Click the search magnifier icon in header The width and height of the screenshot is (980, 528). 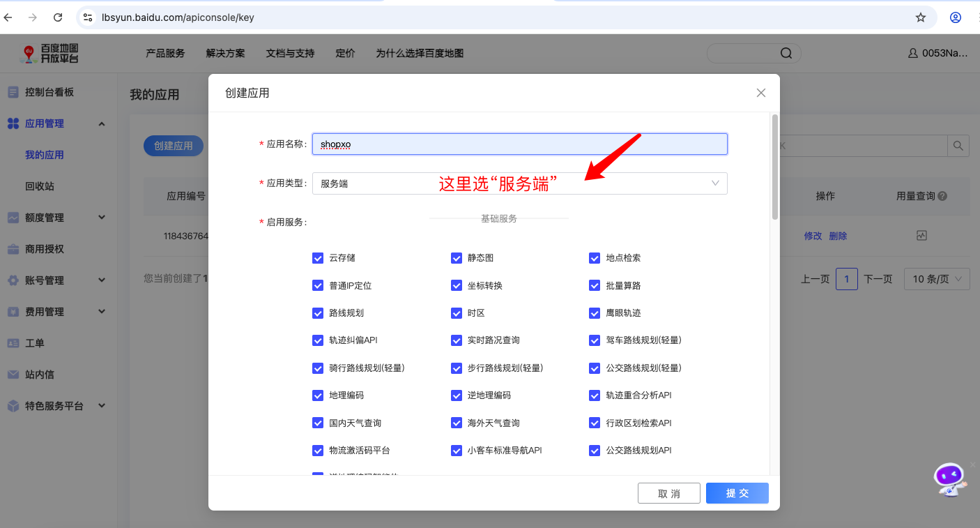(786, 54)
